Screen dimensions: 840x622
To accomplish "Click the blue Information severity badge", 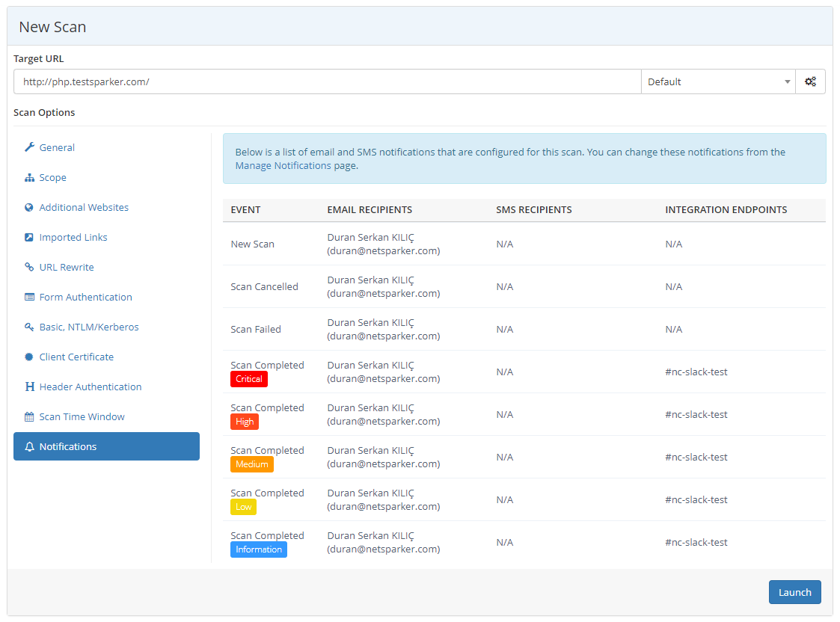I will pos(259,549).
